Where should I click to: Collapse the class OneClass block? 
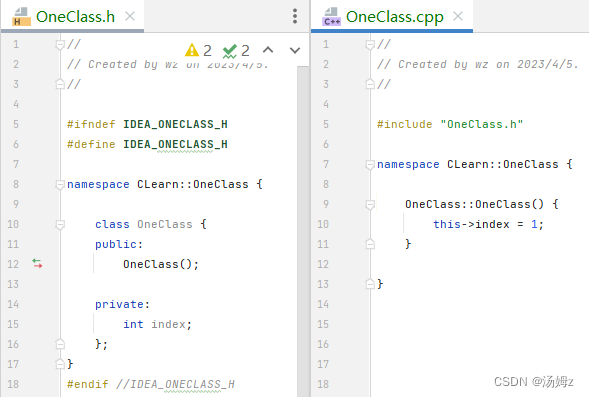60,224
